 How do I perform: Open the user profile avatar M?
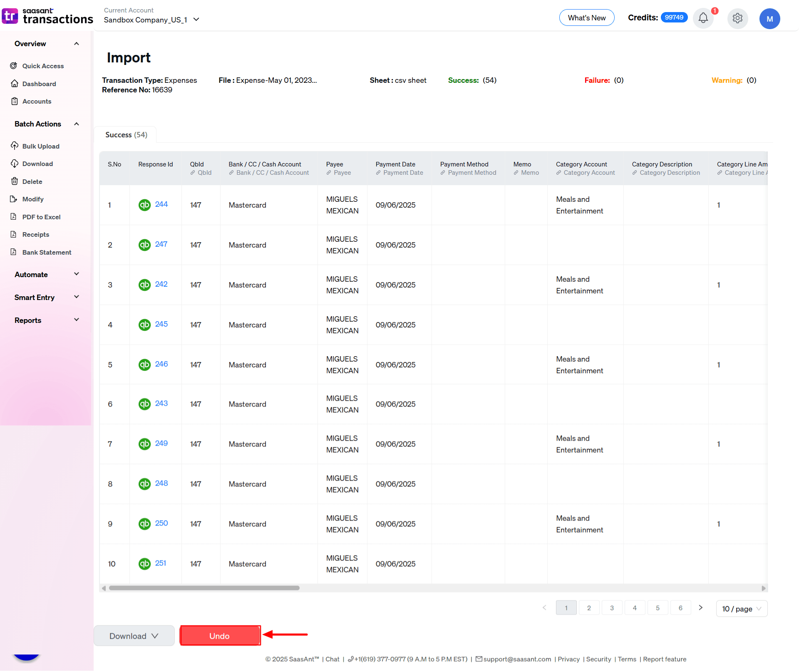[769, 19]
